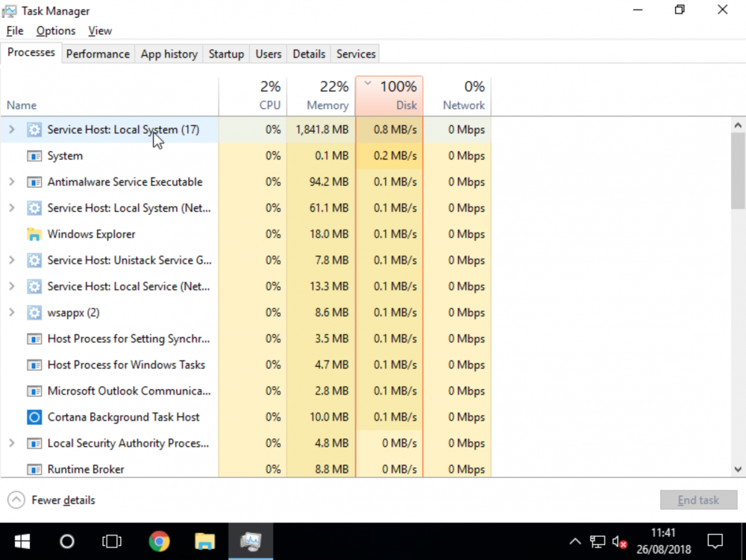
Task: Switch to the Performance tab
Action: (x=98, y=54)
